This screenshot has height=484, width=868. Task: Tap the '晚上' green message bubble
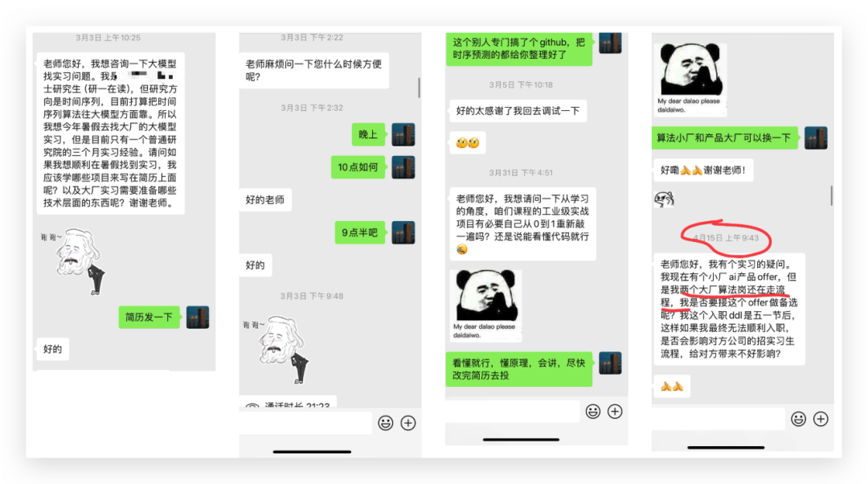(x=368, y=133)
